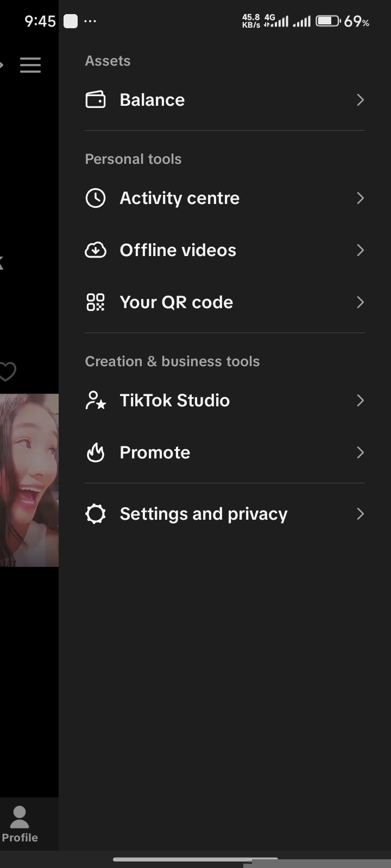Image resolution: width=391 pixels, height=868 pixels.
Task: Expand Promote using its chevron arrow
Action: tap(360, 452)
